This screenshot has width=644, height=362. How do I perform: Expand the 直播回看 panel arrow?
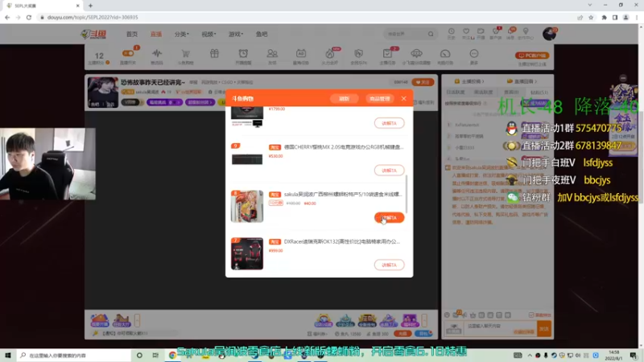pyautogui.click(x=535, y=81)
